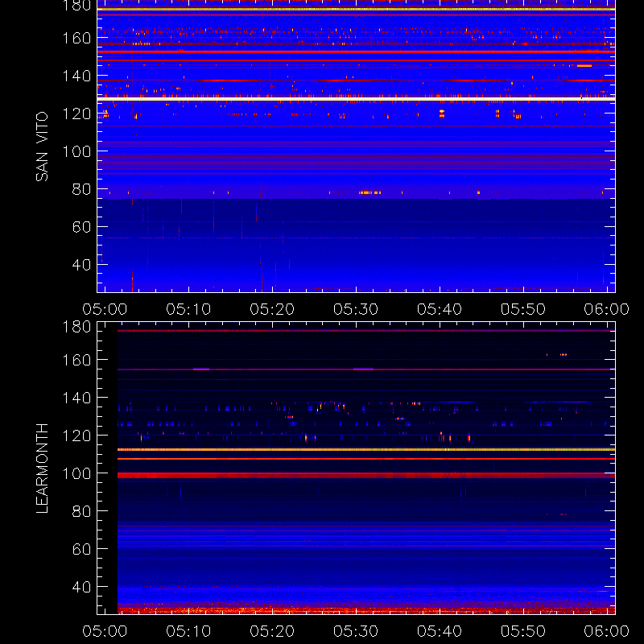Click San Vito's 160 frequency label
Screen dimensions: 644x644
tap(76, 38)
